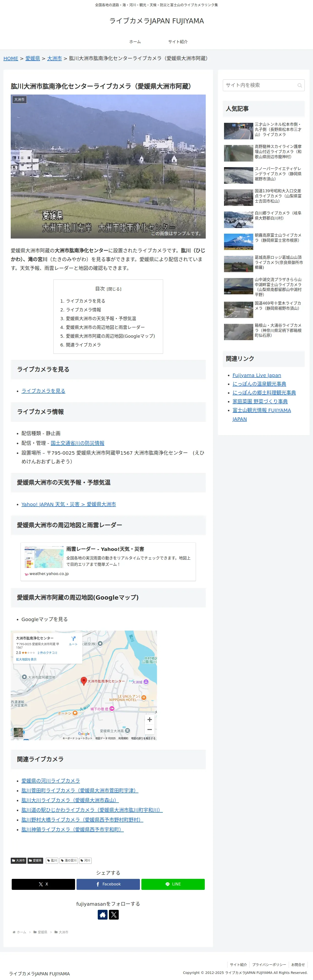Open 国土交通省川の防災情報 link
Image resolution: width=313 pixels, height=980 pixels.
[77, 443]
